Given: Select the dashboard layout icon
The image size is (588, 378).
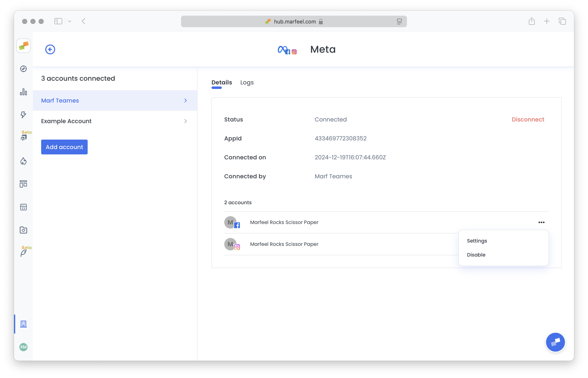Looking at the screenshot, I should pos(23,184).
